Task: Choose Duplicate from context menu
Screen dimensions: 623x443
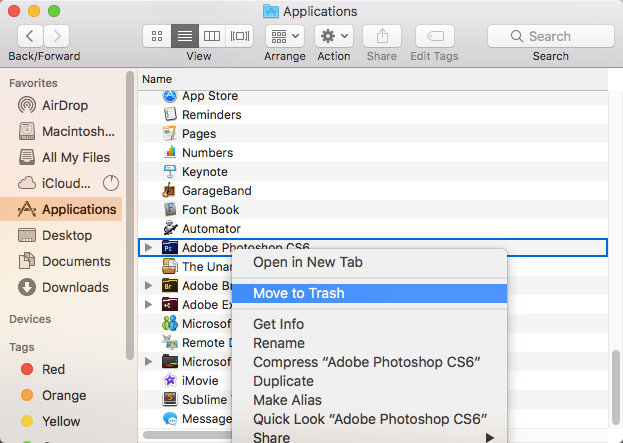Action: pos(370,381)
